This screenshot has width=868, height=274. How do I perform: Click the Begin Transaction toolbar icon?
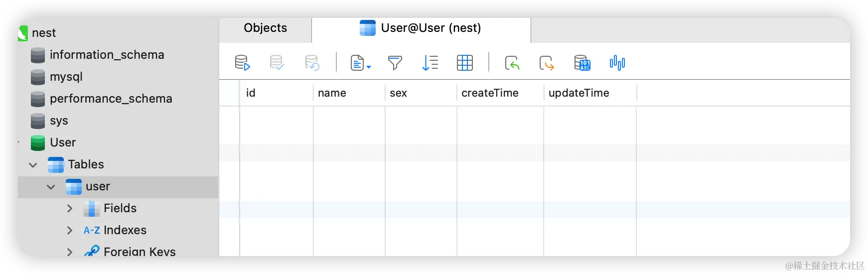coord(242,63)
